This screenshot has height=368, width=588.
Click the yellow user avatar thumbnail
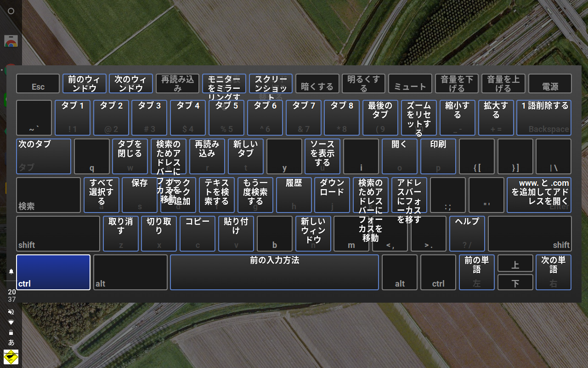point(11,356)
